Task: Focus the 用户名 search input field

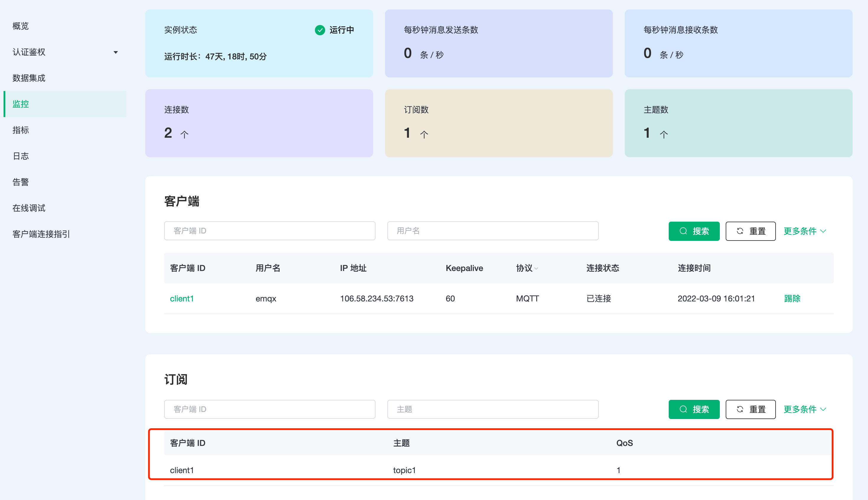Action: pyautogui.click(x=493, y=231)
